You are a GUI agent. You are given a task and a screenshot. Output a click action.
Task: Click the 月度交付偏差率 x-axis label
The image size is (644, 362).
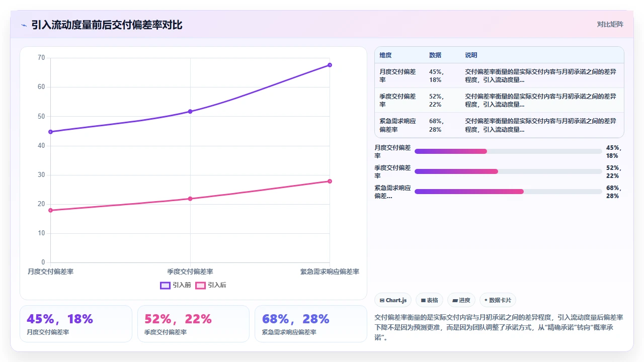50,271
